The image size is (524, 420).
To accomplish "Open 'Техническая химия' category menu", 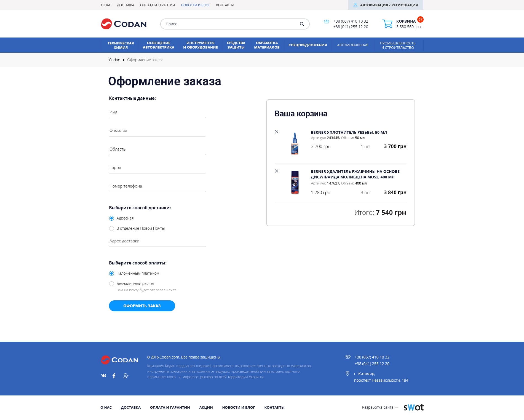I will point(121,45).
